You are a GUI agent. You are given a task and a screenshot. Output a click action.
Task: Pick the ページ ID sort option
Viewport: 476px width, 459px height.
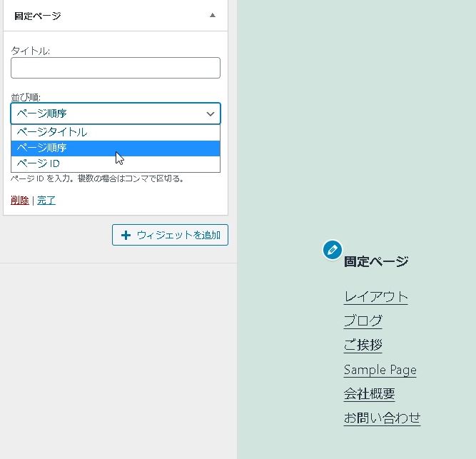click(x=38, y=163)
